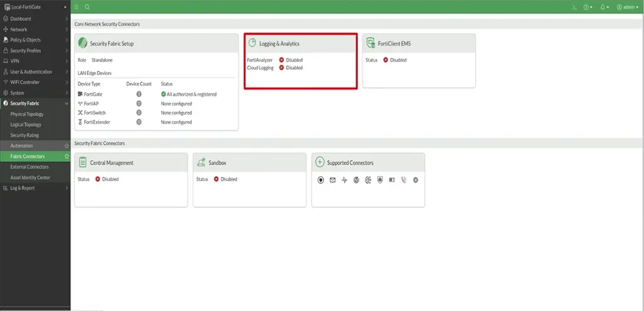
Task: Click the LAN Edge Devices heading
Action: point(94,73)
